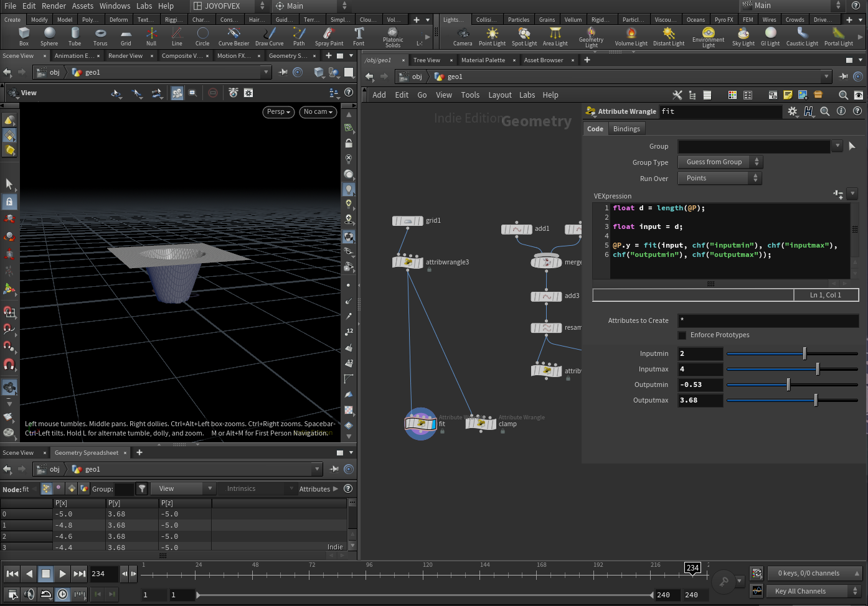868x606 pixels.
Task: Switch to the Bindings tab
Action: (x=626, y=129)
